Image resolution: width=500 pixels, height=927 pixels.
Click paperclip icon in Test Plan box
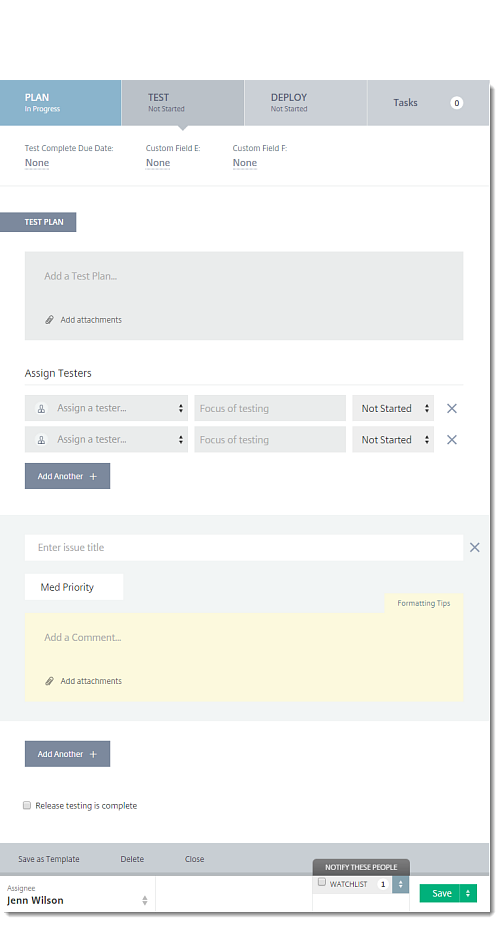click(x=50, y=320)
